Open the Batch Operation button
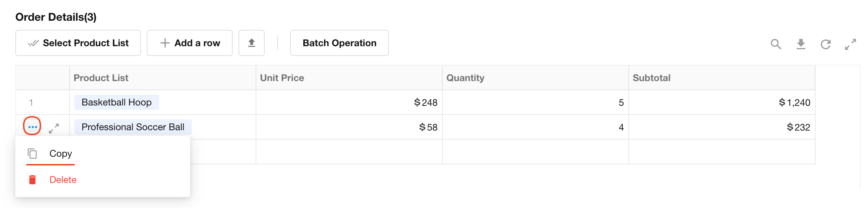The image size is (868, 208). 339,43
